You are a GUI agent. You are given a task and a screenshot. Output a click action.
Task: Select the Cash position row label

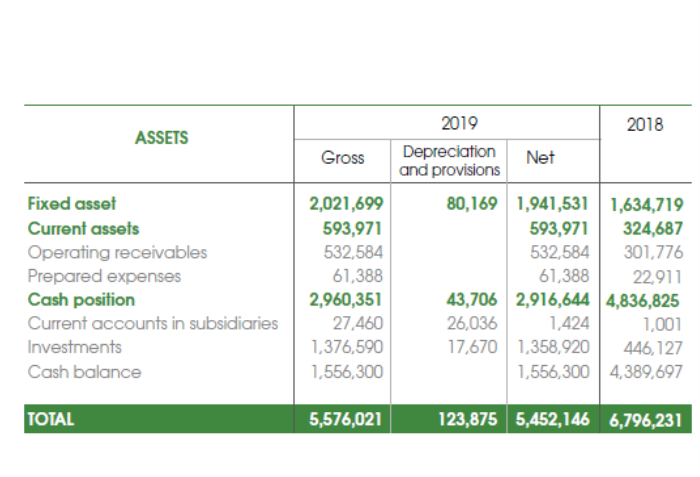click(80, 300)
